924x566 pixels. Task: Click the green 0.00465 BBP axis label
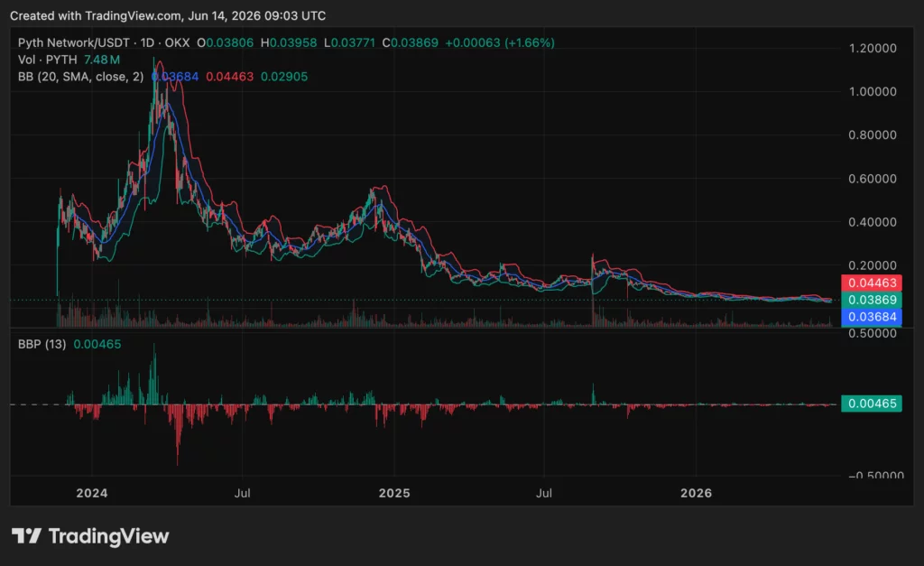[x=871, y=404]
